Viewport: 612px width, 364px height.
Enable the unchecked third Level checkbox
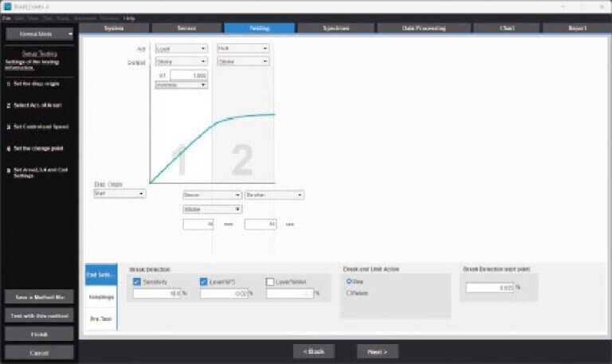(271, 282)
